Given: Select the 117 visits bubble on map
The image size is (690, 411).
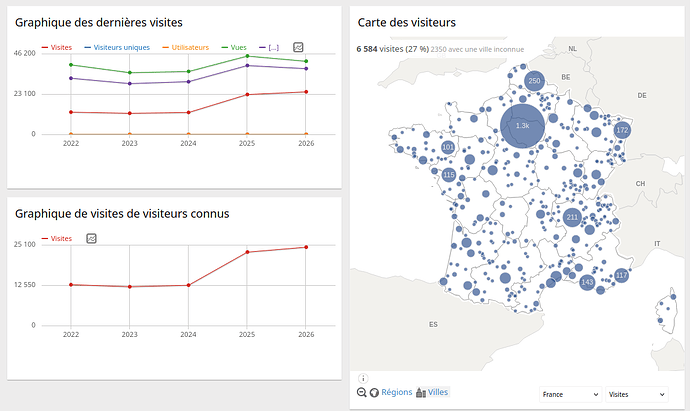Looking at the screenshot, I should click(621, 275).
